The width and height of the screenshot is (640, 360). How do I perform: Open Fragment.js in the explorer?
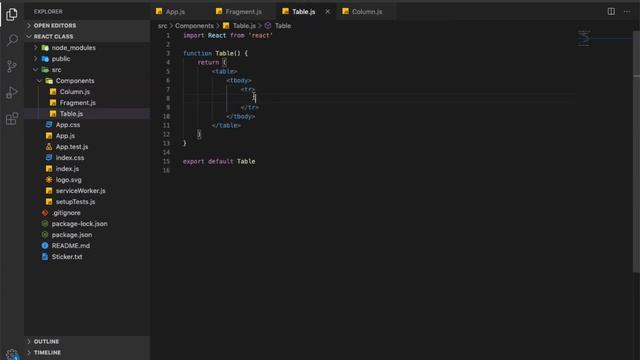(87, 103)
